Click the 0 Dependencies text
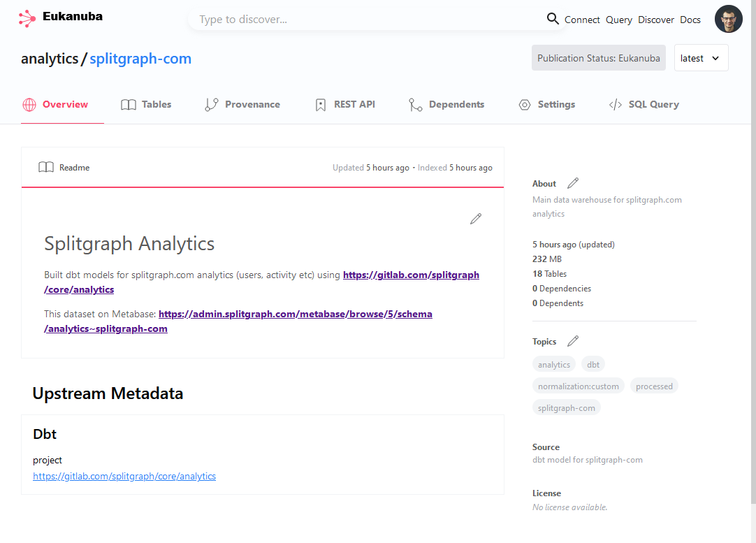Viewport: 756px width, 543px height. coord(562,289)
